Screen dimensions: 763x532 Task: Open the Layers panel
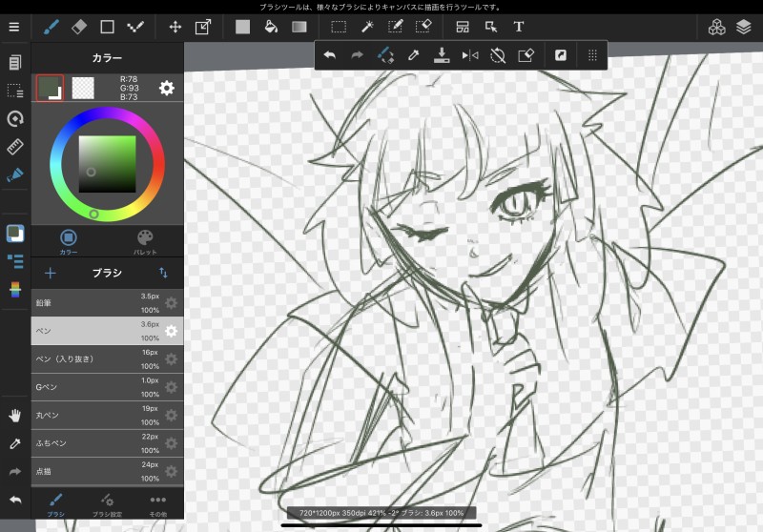pyautogui.click(x=744, y=27)
